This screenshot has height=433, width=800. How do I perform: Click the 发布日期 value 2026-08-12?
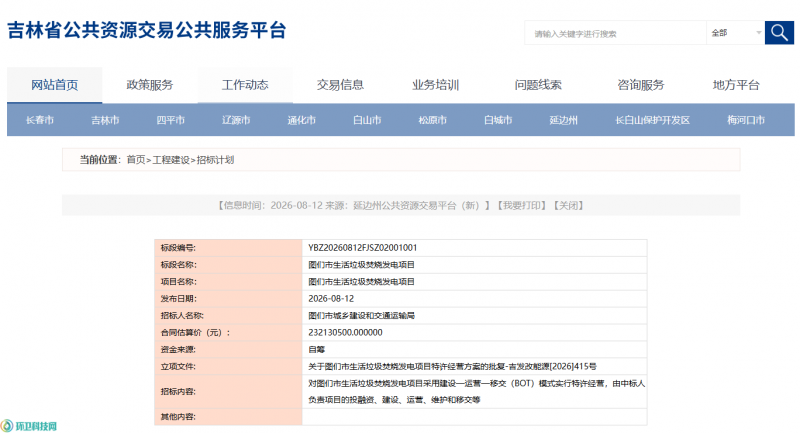tap(331, 298)
